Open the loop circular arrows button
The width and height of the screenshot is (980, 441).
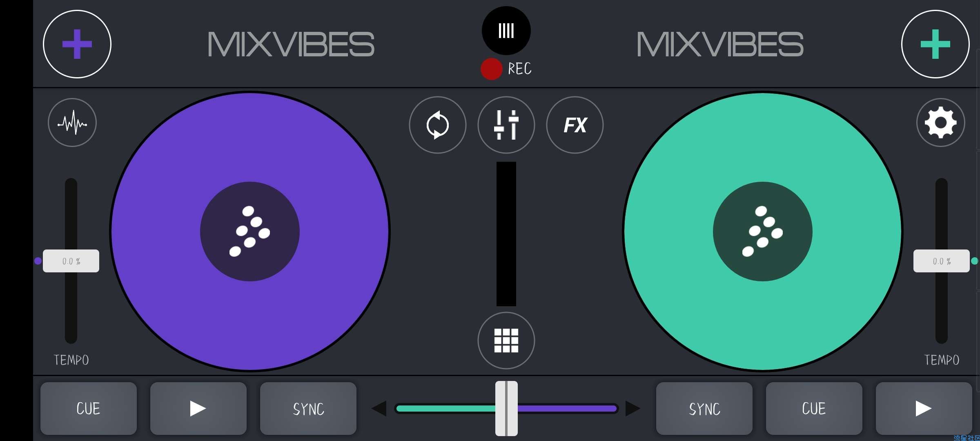pos(437,125)
